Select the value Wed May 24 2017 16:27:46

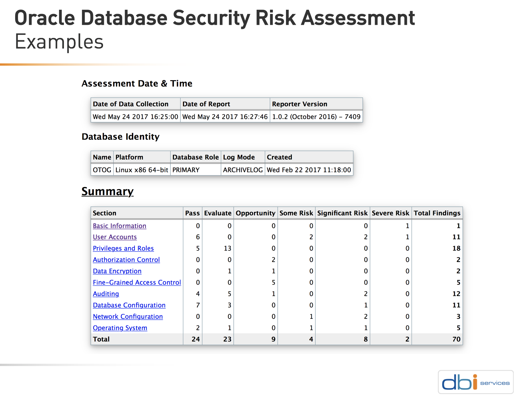coord(225,117)
